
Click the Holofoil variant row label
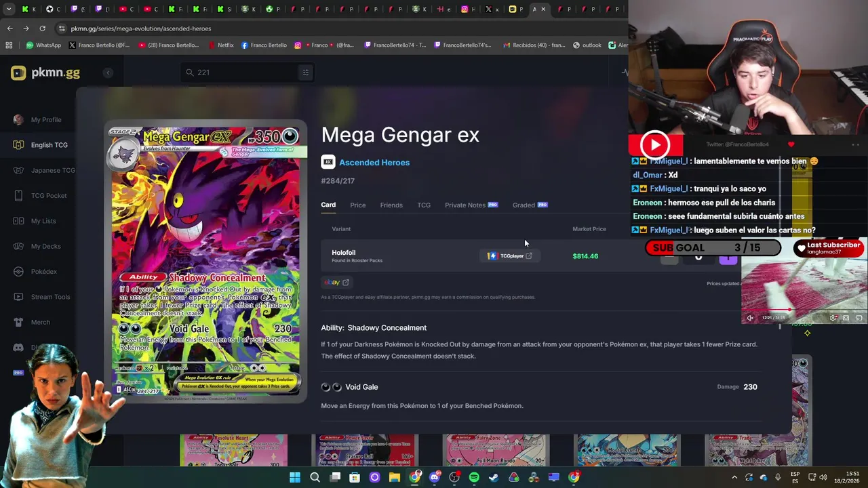click(344, 253)
